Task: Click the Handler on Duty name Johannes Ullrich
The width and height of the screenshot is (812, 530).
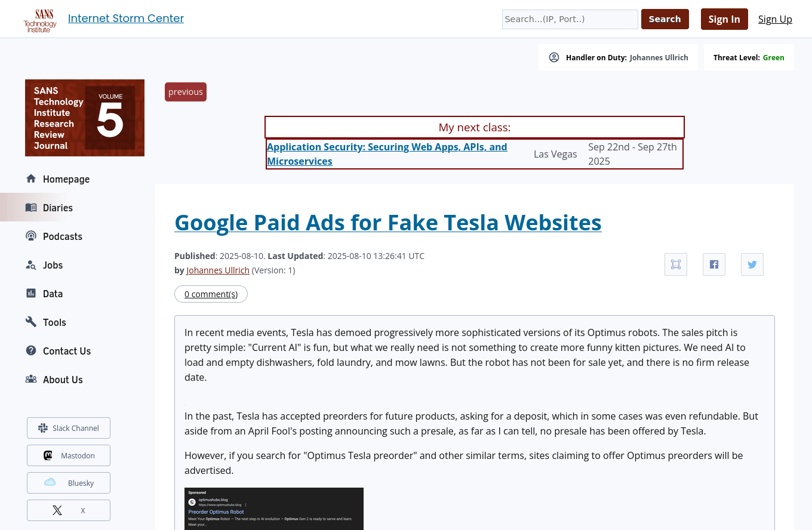Action: click(659, 58)
